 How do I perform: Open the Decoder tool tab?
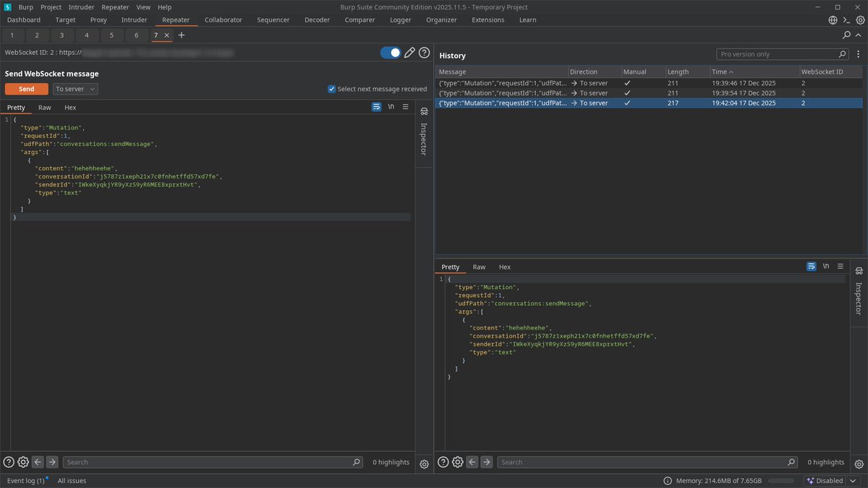316,20
